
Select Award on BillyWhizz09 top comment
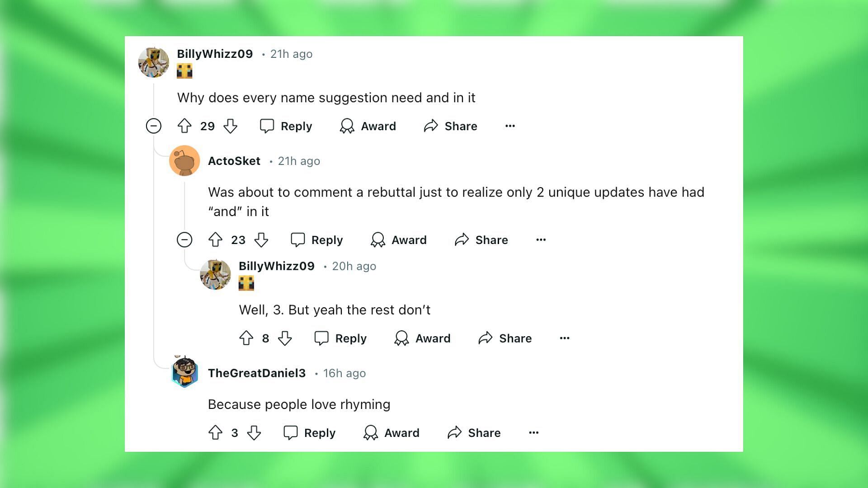(x=368, y=126)
